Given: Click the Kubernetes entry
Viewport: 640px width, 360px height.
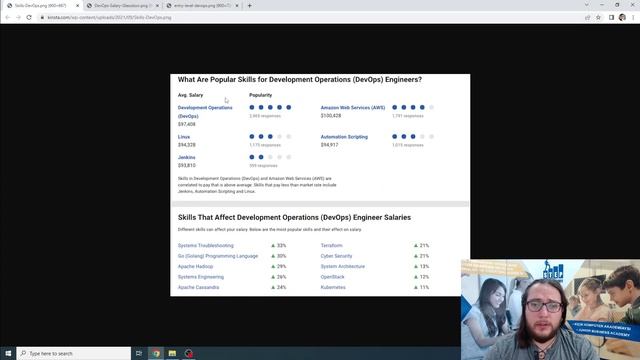Looking at the screenshot, I should click(333, 287).
